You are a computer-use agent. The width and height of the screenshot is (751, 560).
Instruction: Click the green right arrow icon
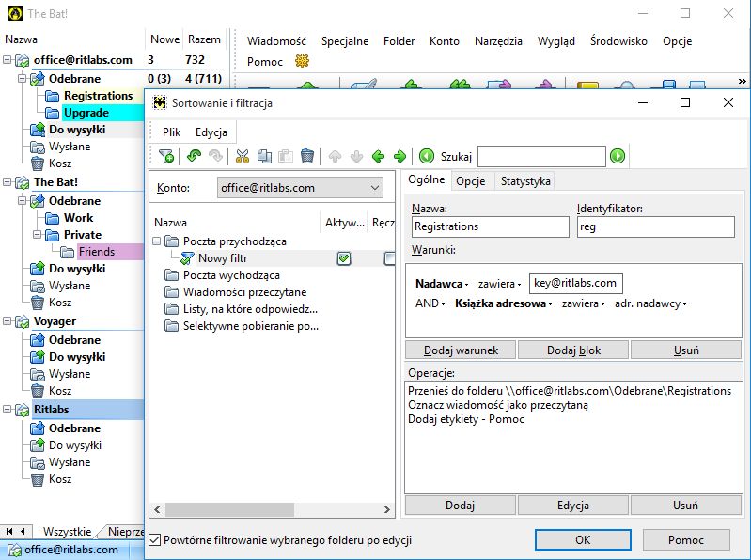399,157
